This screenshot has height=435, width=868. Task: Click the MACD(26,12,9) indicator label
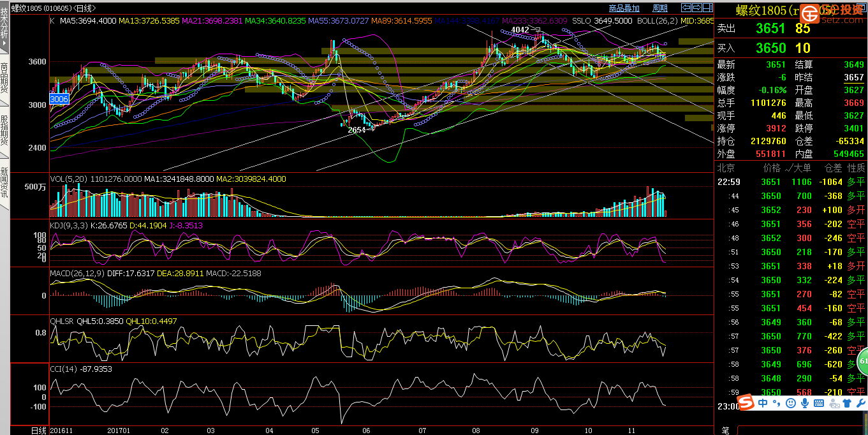(77, 273)
